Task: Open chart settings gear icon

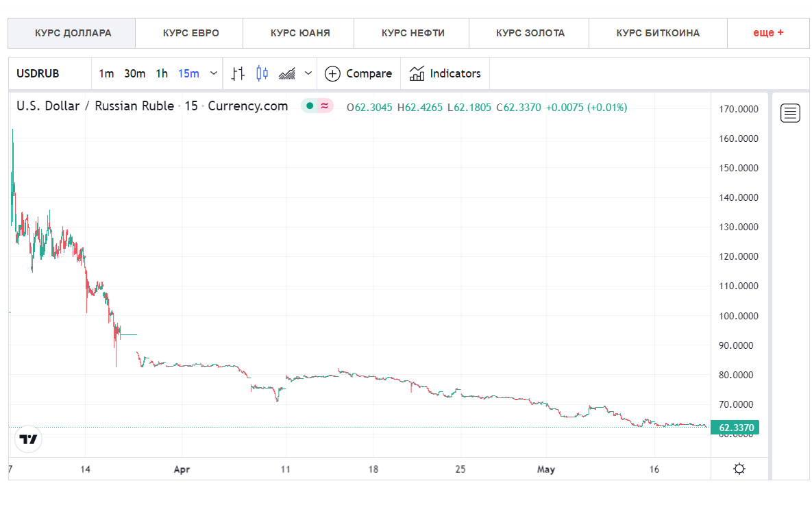Action: click(739, 469)
